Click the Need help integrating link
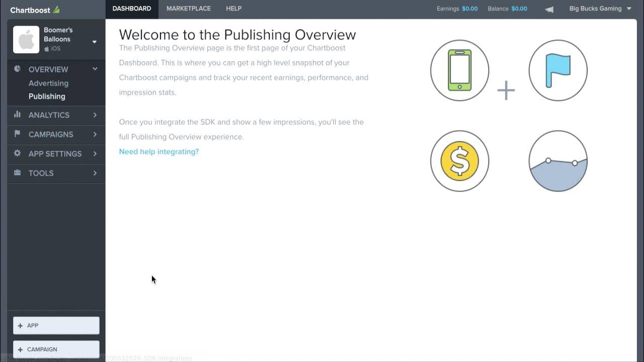 click(159, 151)
